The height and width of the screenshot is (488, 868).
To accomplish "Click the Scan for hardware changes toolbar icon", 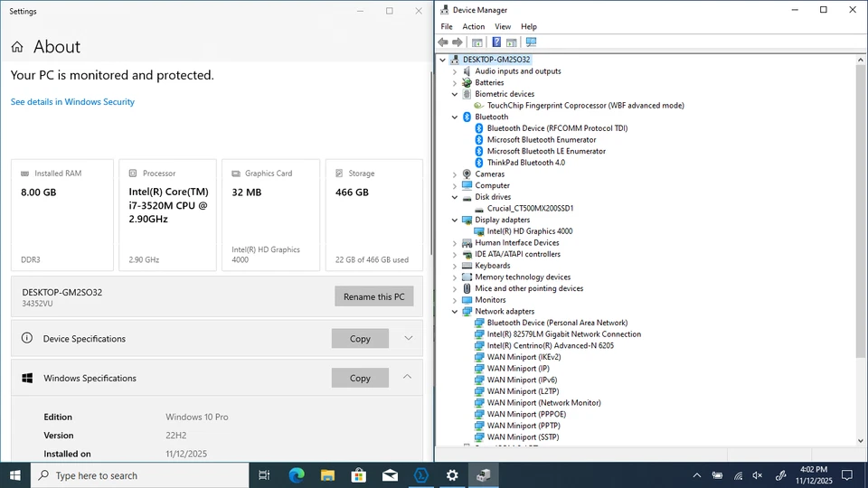I will click(531, 42).
